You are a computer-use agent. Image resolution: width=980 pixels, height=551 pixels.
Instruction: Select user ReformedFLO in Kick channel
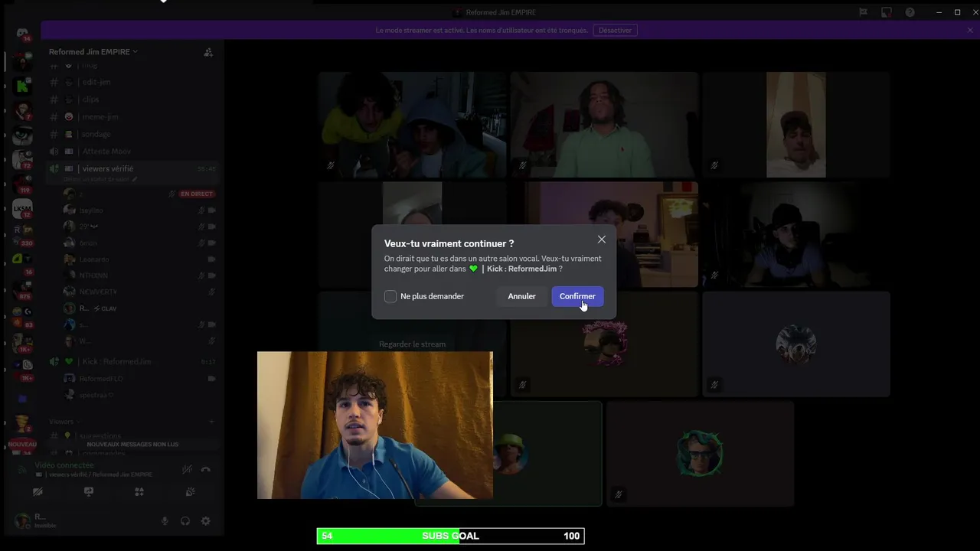[x=139, y=379]
